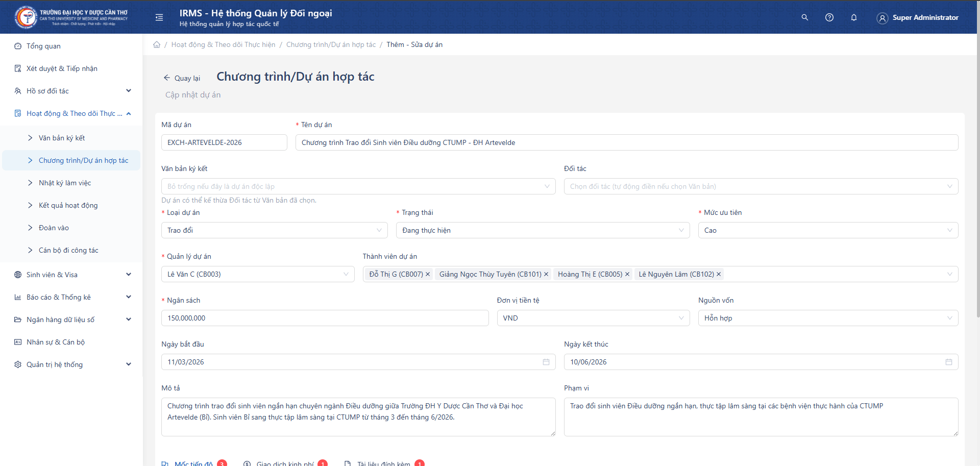980x466 pixels.
Task: Click the Ngân sách input field
Action: (x=325, y=318)
